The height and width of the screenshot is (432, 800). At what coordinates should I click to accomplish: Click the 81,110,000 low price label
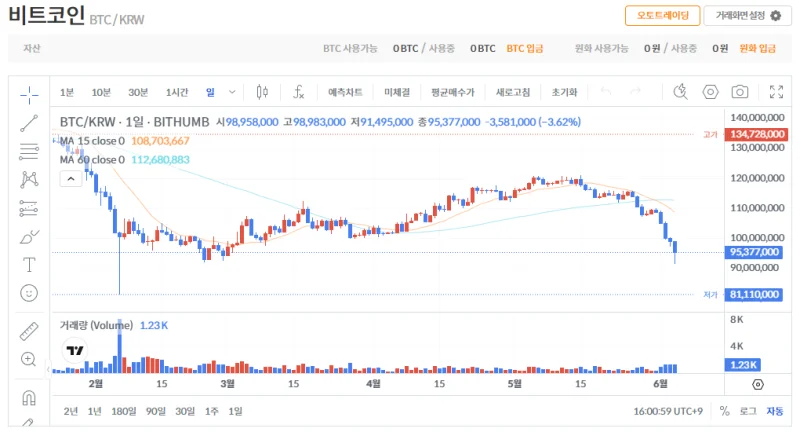(x=754, y=294)
